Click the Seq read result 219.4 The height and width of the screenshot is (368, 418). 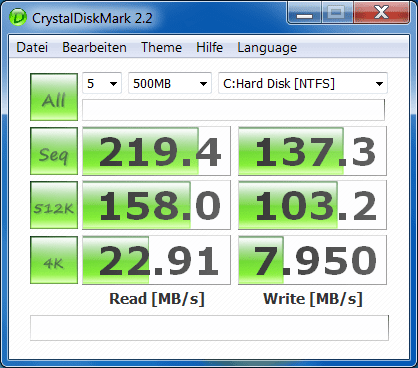(156, 151)
